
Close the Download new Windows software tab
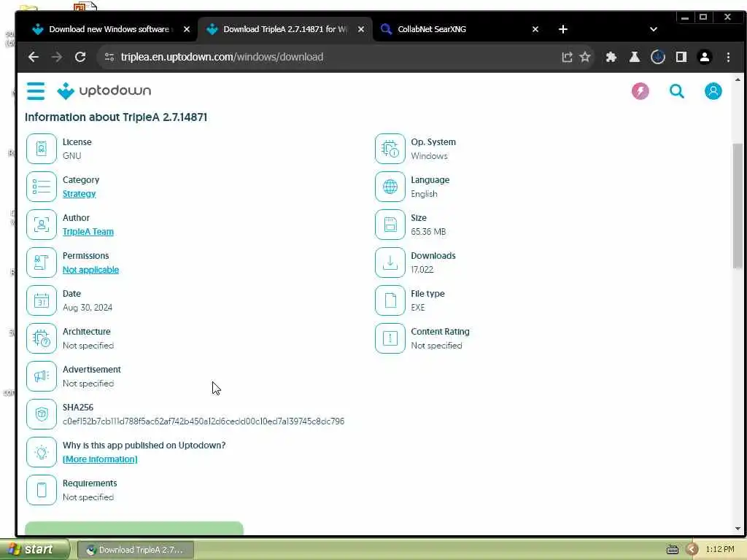click(x=186, y=29)
